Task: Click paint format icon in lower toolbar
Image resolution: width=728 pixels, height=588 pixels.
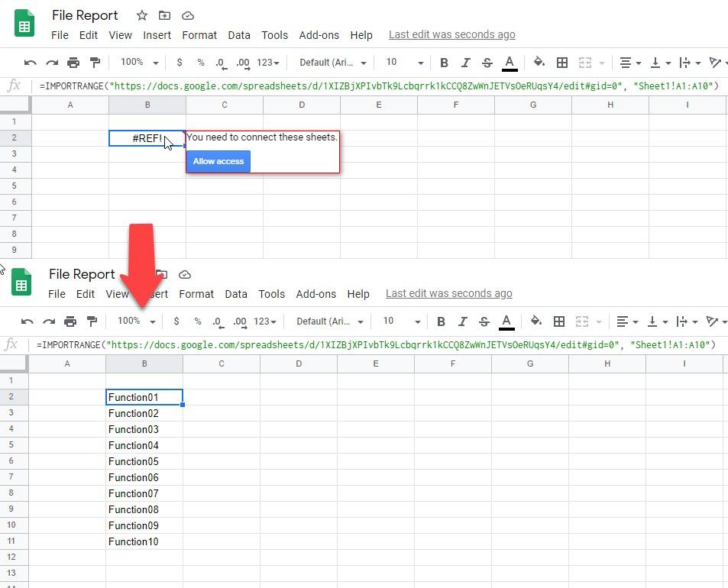Action: 92,321
